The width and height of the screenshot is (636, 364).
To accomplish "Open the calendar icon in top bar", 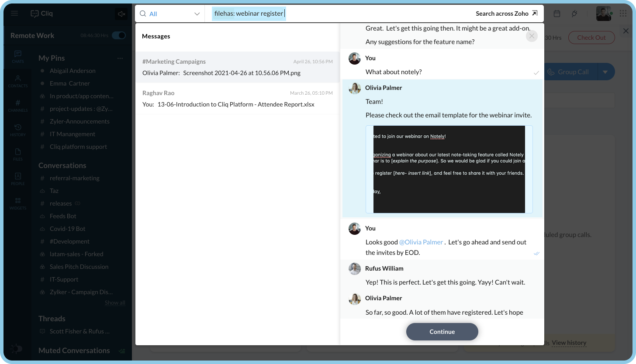I will click(x=557, y=14).
